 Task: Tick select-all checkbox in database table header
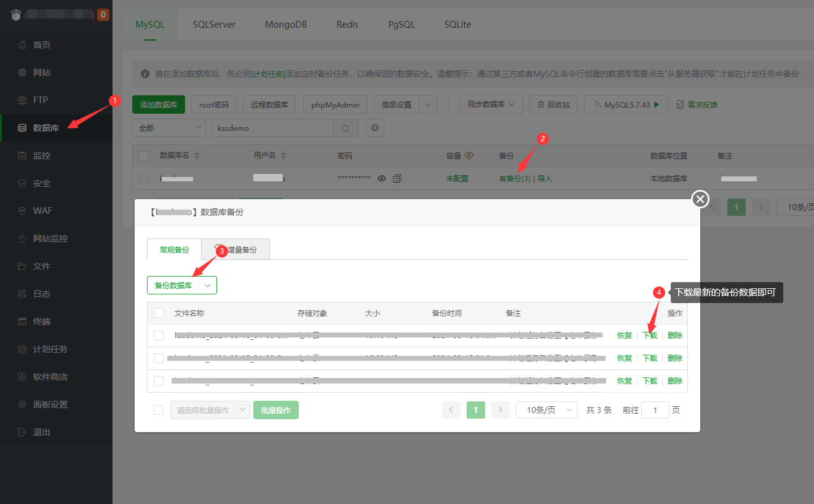point(144,156)
